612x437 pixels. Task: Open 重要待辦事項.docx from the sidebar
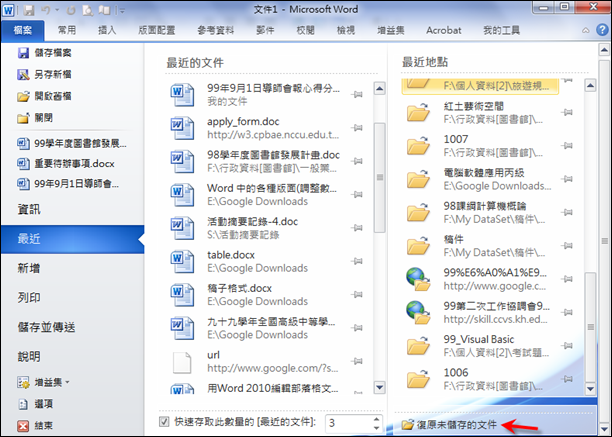coord(66,163)
